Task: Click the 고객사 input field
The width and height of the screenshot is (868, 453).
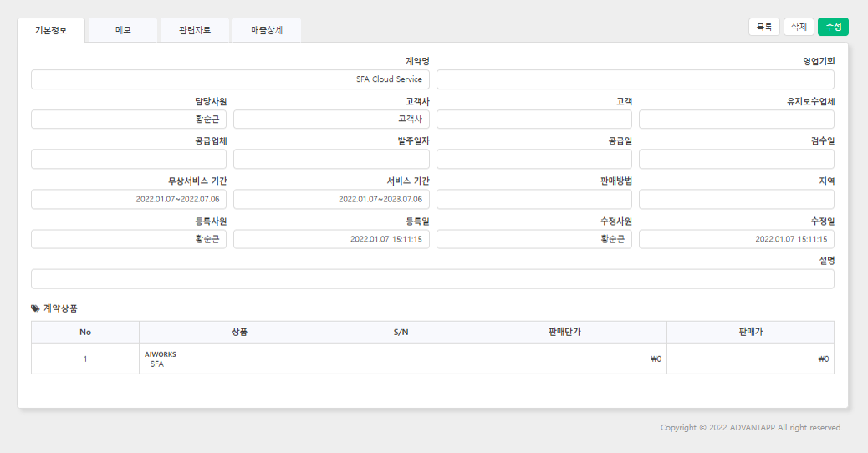Action: tap(332, 119)
